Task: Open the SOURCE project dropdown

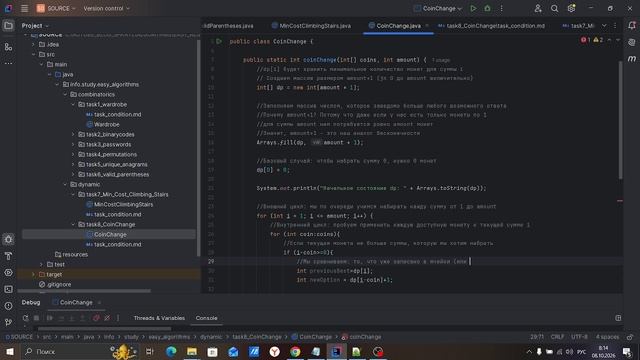Action: click(x=56, y=8)
